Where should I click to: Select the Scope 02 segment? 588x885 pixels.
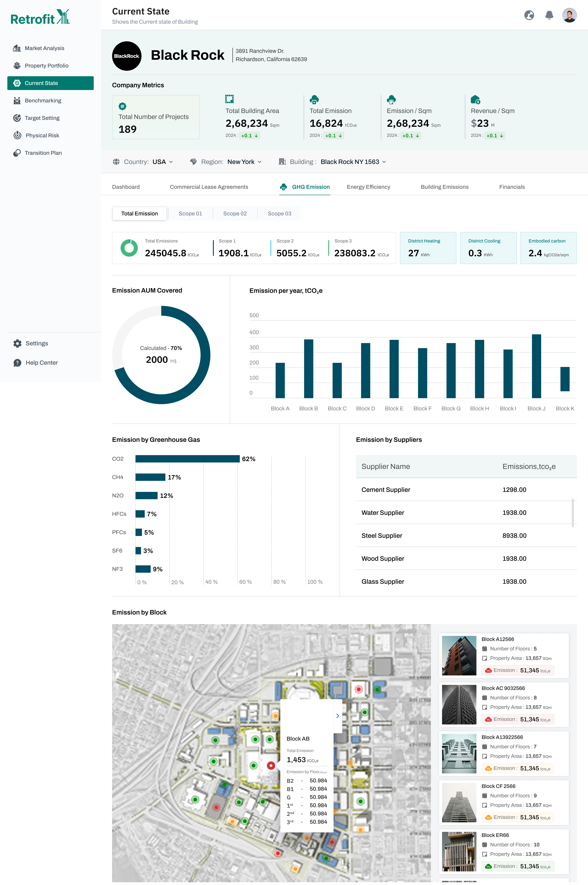coord(235,214)
